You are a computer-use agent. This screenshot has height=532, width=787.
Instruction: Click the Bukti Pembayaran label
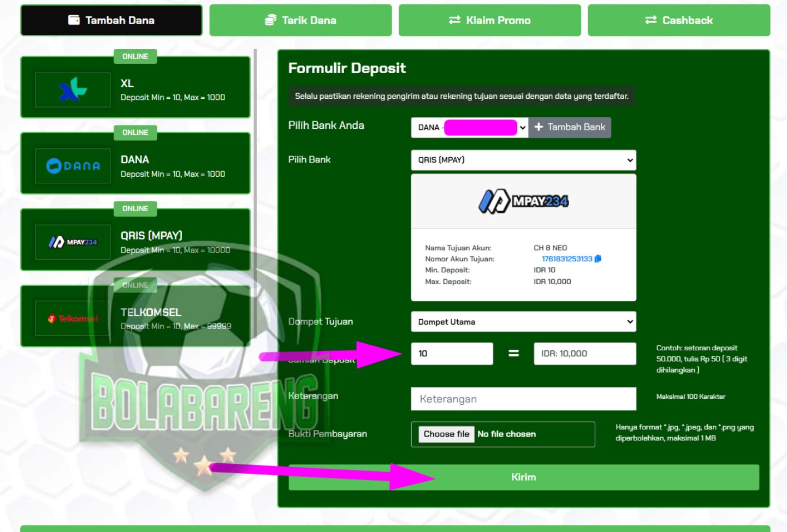(x=328, y=434)
